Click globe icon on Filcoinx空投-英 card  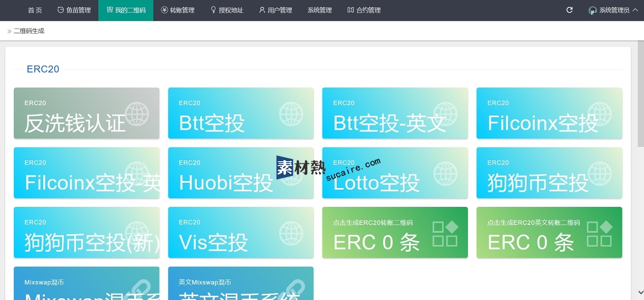[x=137, y=173]
